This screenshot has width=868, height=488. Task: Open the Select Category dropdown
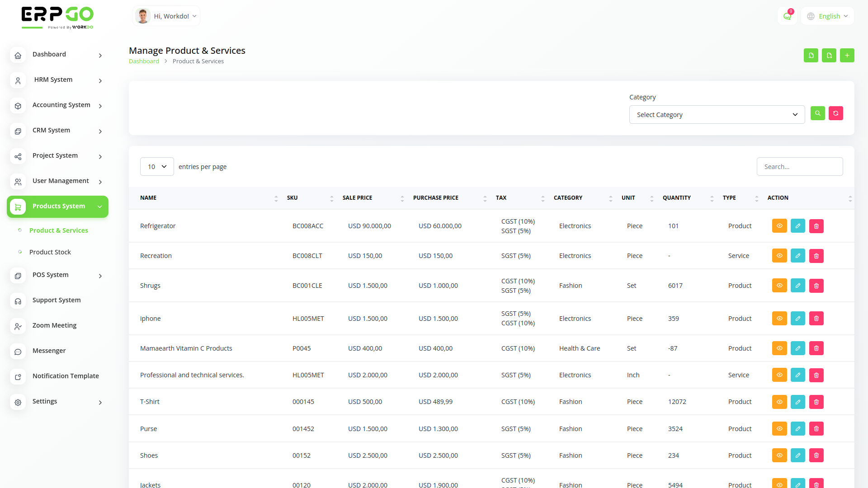tap(717, 114)
